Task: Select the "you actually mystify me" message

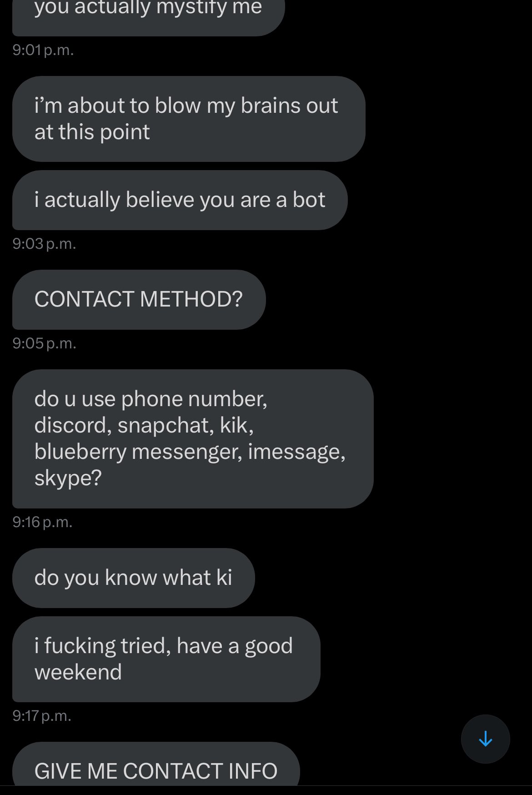Action: [x=148, y=14]
